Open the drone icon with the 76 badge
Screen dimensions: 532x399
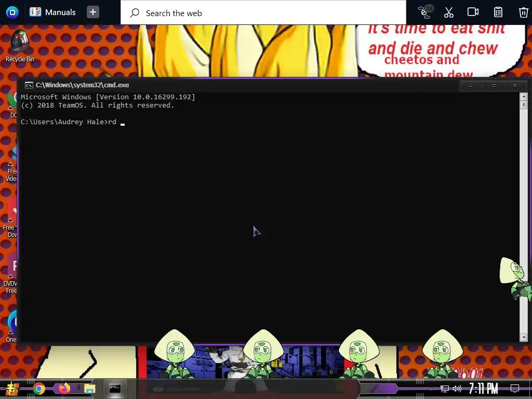[x=425, y=12]
